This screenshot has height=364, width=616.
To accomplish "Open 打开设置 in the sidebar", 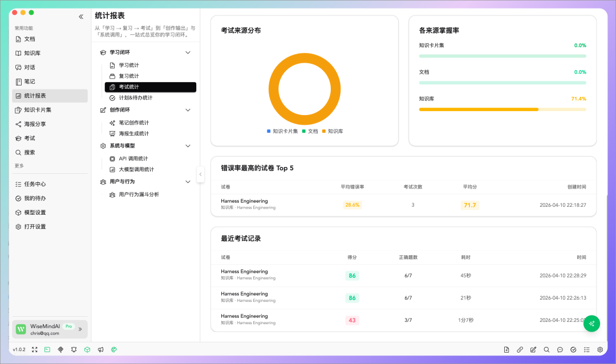I will pos(50,226).
